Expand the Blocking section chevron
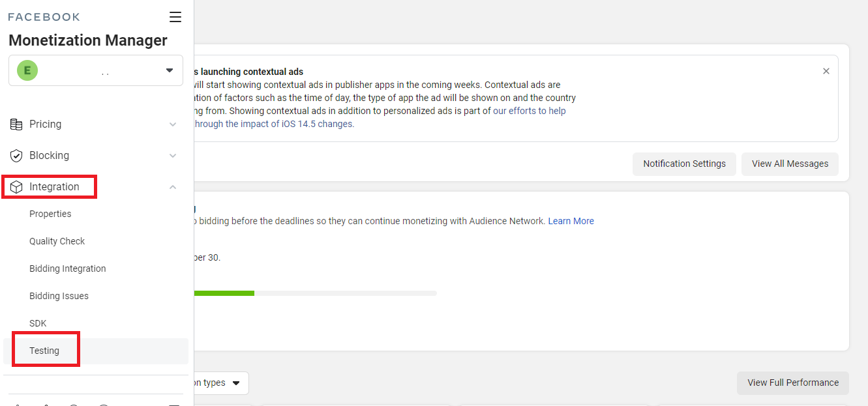Screen dimensions: 868x406 173,156
